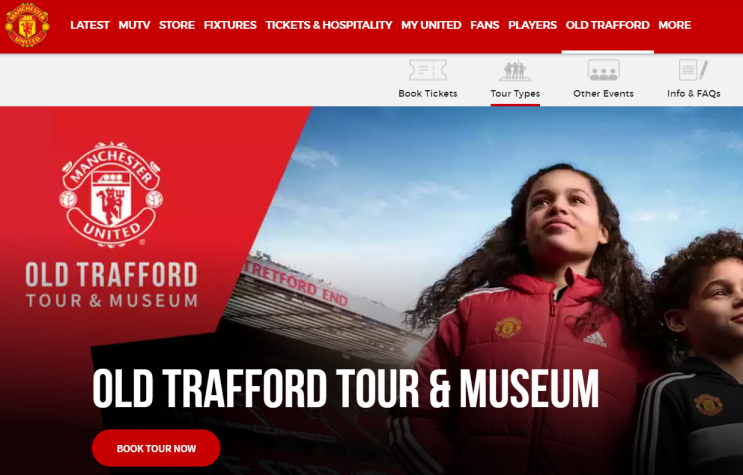Select the OLD TRAFFORD navigation tab
Screen dimensions: 743x475
pos(607,25)
